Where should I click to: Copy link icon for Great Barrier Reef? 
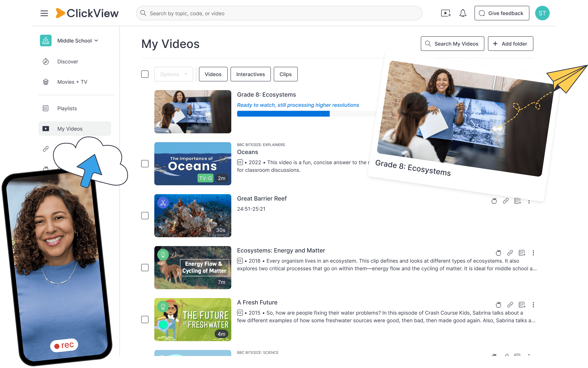coord(506,201)
